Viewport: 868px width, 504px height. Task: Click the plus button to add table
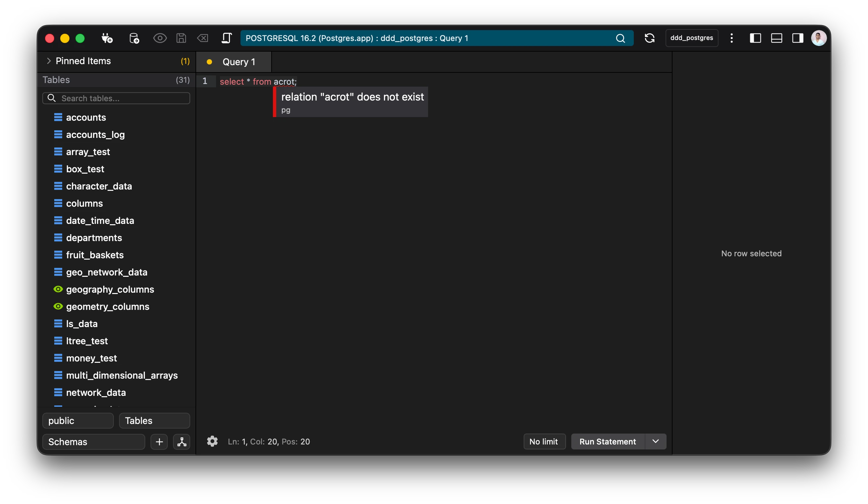tap(159, 442)
